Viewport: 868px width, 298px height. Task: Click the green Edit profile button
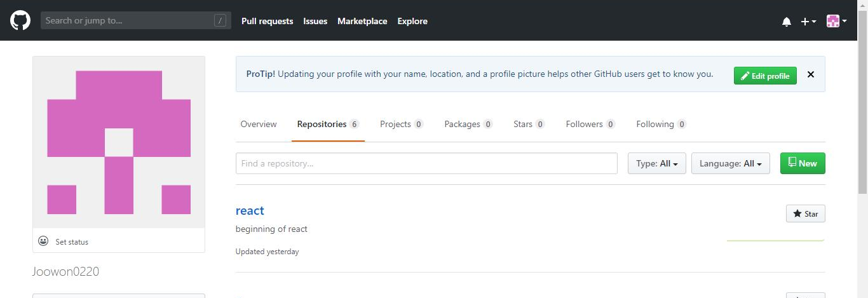point(765,76)
